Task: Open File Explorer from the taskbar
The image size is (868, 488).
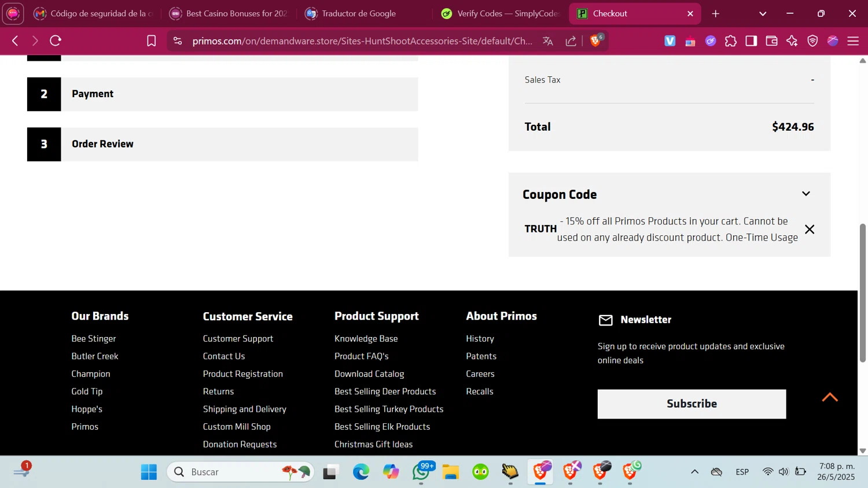Action: 451,472
